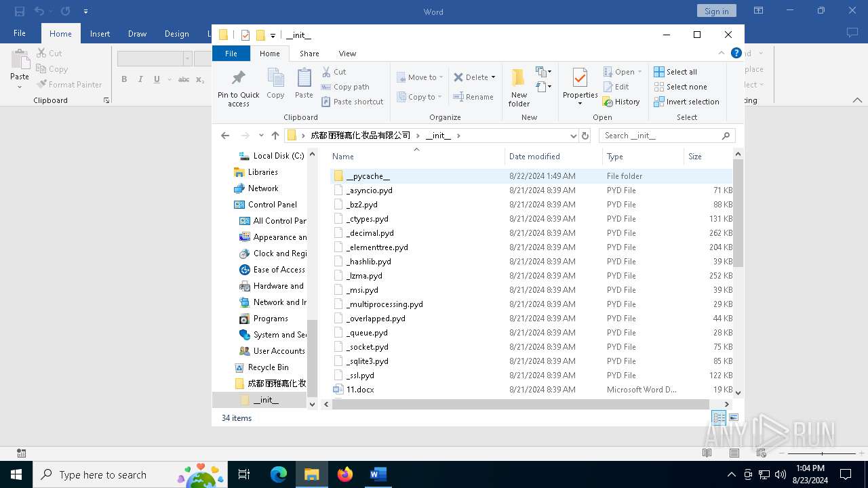This screenshot has width=868, height=488.
Task: Refresh the Explorer address bar location
Action: pyautogui.click(x=585, y=136)
